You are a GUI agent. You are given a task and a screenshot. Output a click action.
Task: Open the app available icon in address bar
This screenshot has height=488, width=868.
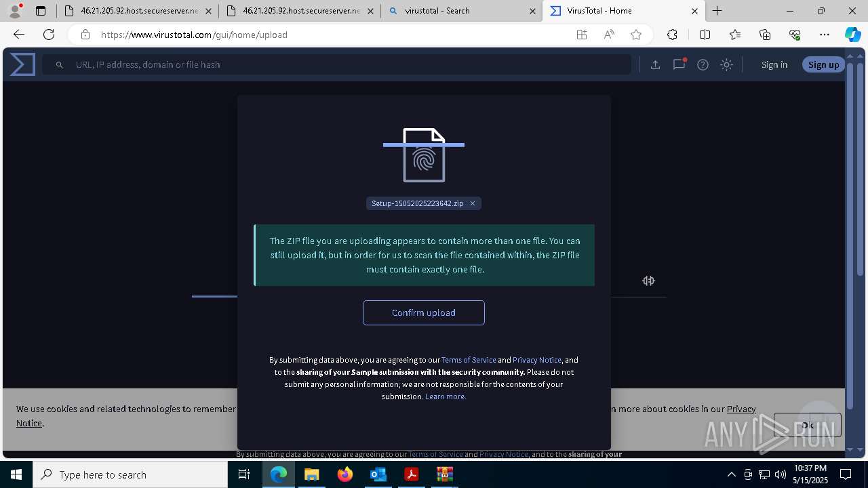[582, 35]
